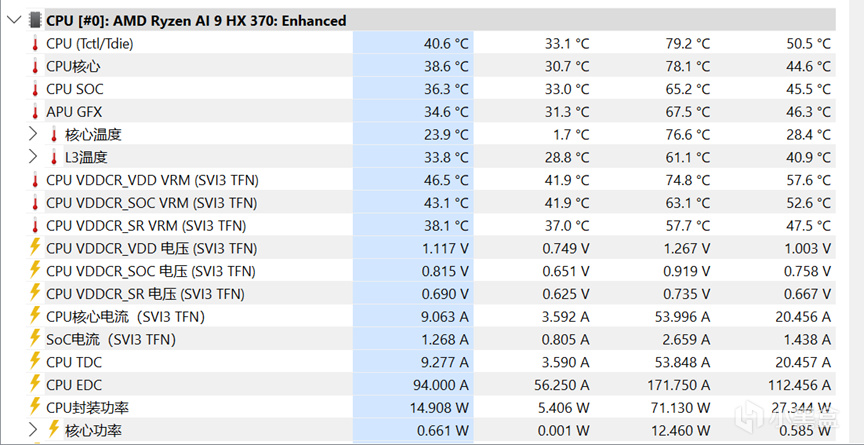Click lightning icon beside CPU核心电流
The image size is (864, 445).
35,316
